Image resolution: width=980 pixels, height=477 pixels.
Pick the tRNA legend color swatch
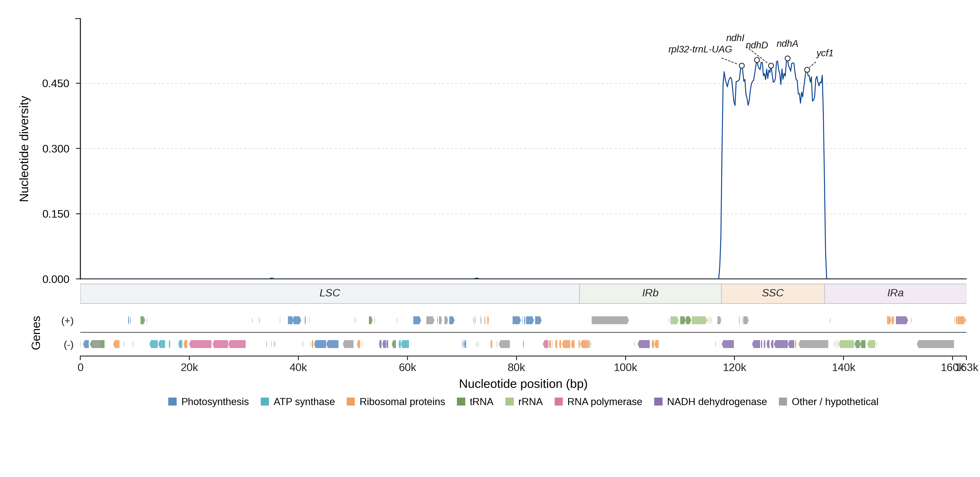[x=461, y=402]
